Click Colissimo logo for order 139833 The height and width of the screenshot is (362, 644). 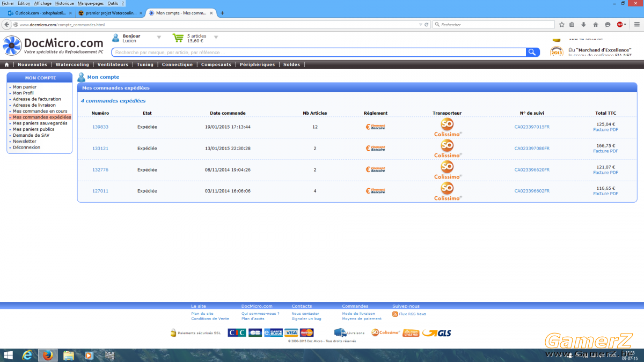pyautogui.click(x=447, y=127)
